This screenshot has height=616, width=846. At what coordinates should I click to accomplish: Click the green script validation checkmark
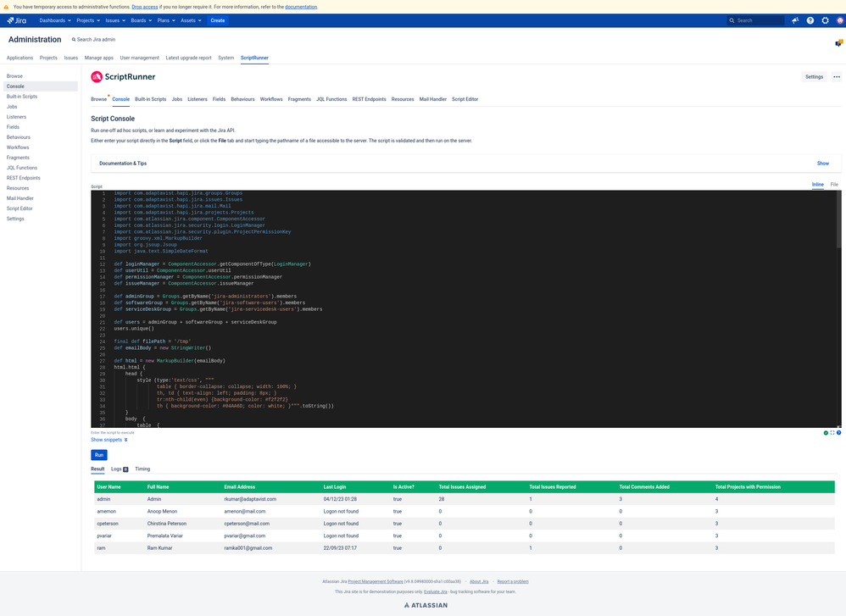[826, 433]
